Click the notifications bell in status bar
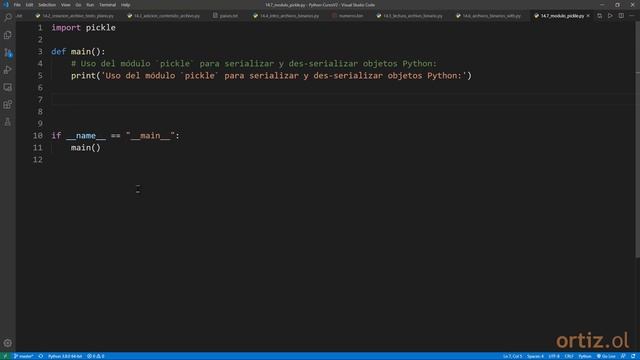The image size is (640, 360). [633, 356]
